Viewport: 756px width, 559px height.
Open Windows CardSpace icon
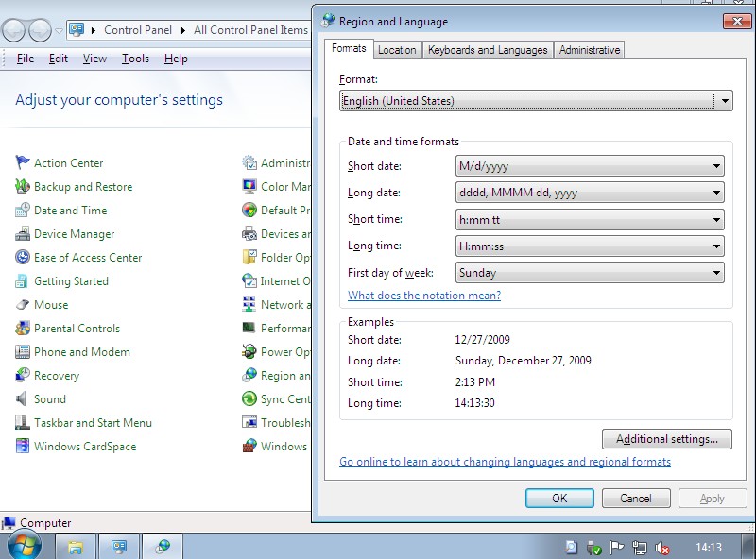(22, 447)
